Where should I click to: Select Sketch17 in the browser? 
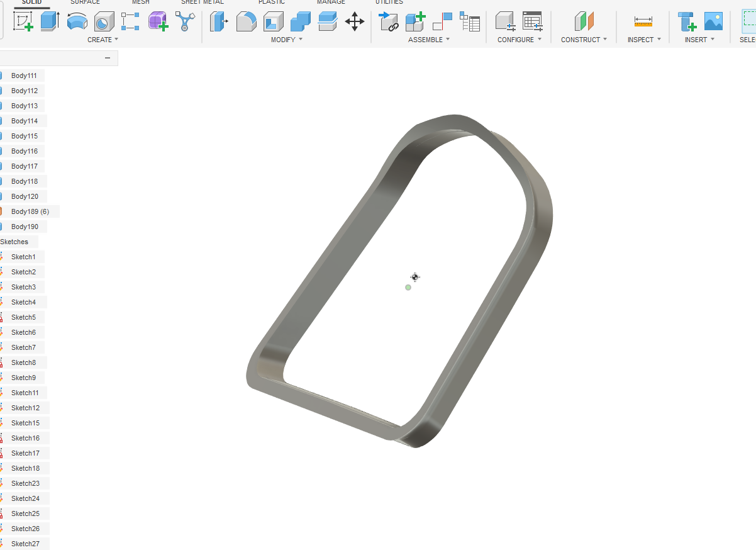tap(25, 453)
